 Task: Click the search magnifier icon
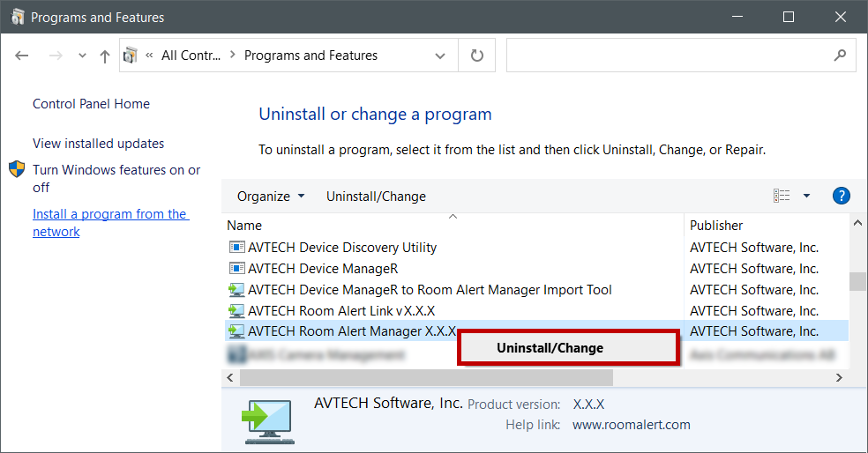[840, 56]
